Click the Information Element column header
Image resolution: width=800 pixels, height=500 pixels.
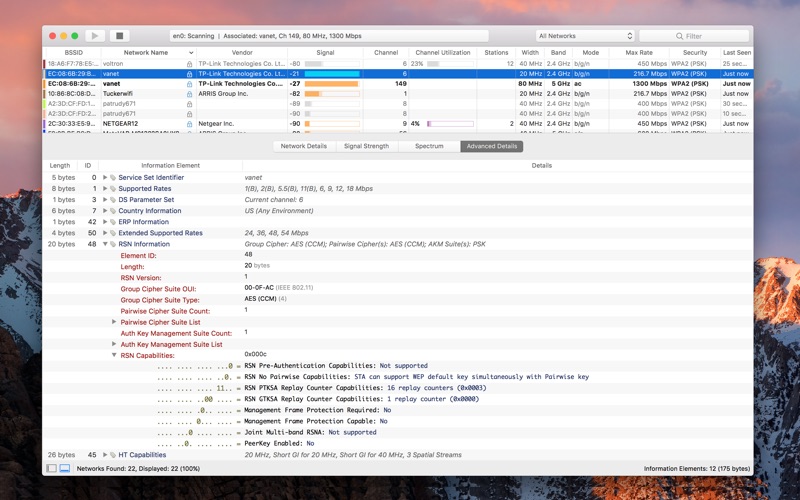coord(170,165)
